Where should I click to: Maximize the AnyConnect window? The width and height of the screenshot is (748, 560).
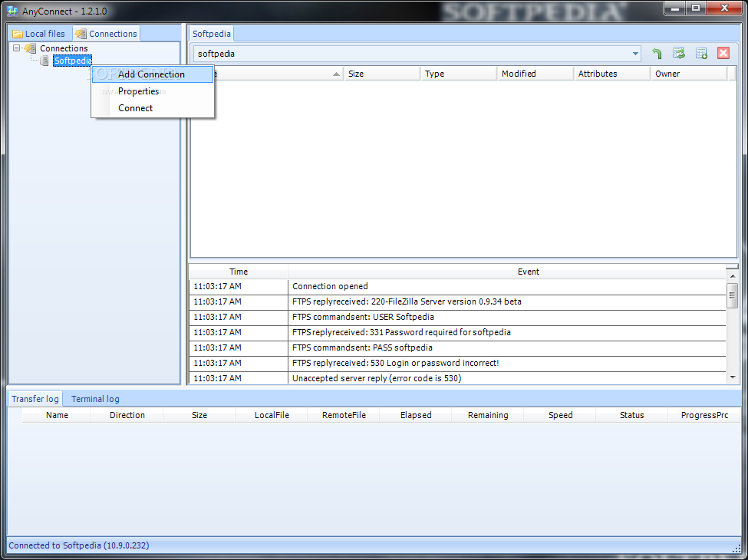(696, 8)
